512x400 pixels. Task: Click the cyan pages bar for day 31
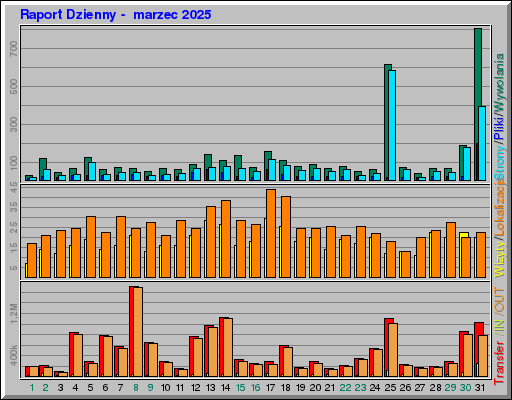pyautogui.click(x=482, y=143)
